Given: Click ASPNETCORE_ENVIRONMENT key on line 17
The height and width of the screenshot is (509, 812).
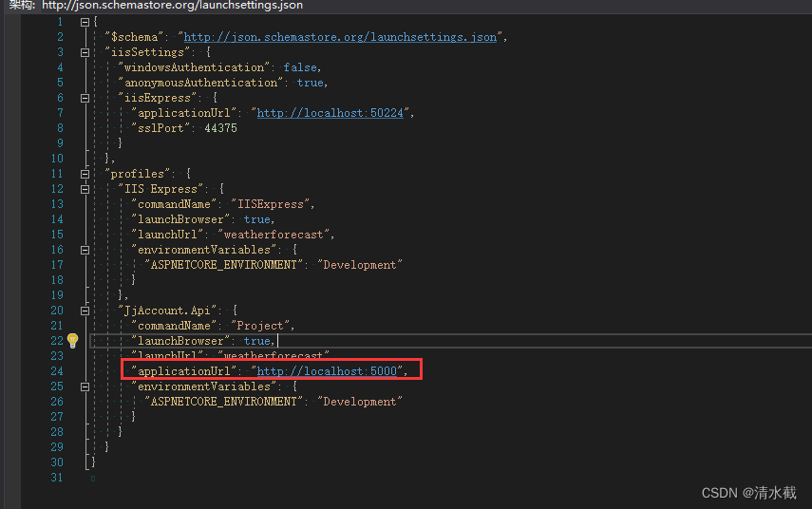Looking at the screenshot, I should (223, 265).
